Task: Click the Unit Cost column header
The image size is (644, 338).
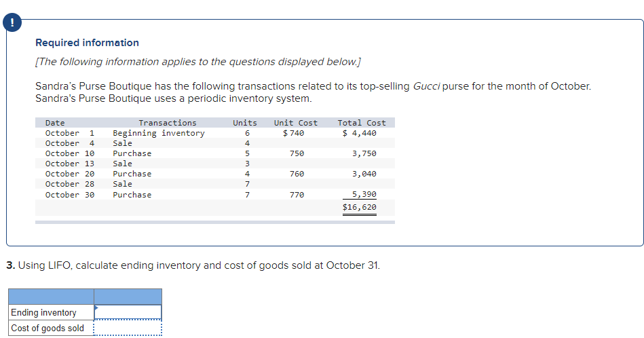Action: tap(296, 123)
